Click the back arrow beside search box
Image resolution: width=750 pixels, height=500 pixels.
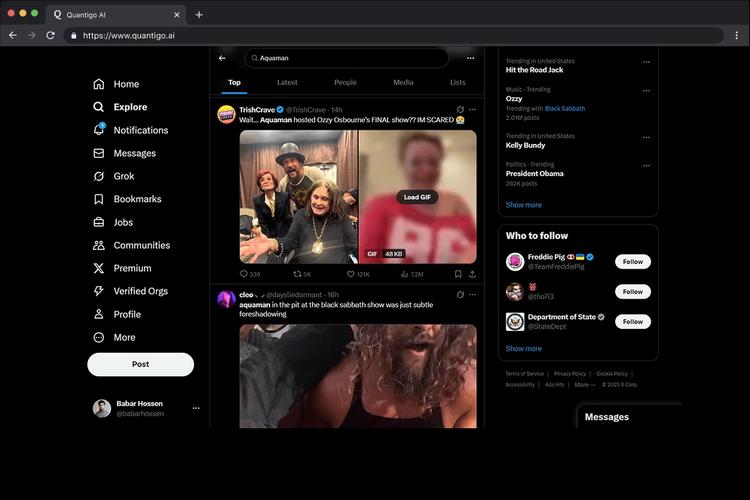222,58
